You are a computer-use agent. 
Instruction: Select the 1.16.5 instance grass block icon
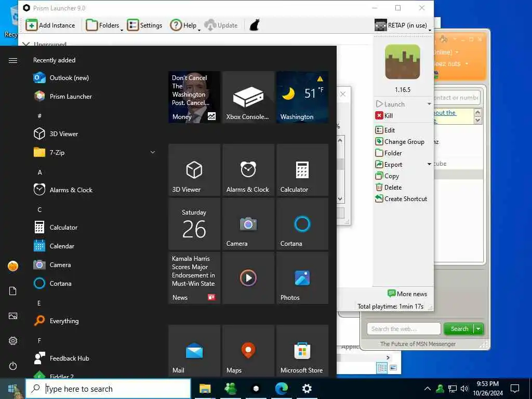click(x=403, y=62)
